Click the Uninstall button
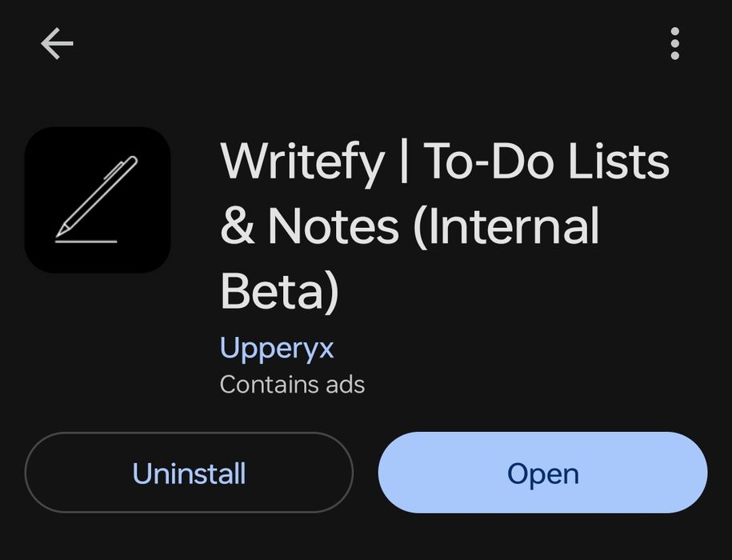This screenshot has height=560, width=732. pos(189,473)
